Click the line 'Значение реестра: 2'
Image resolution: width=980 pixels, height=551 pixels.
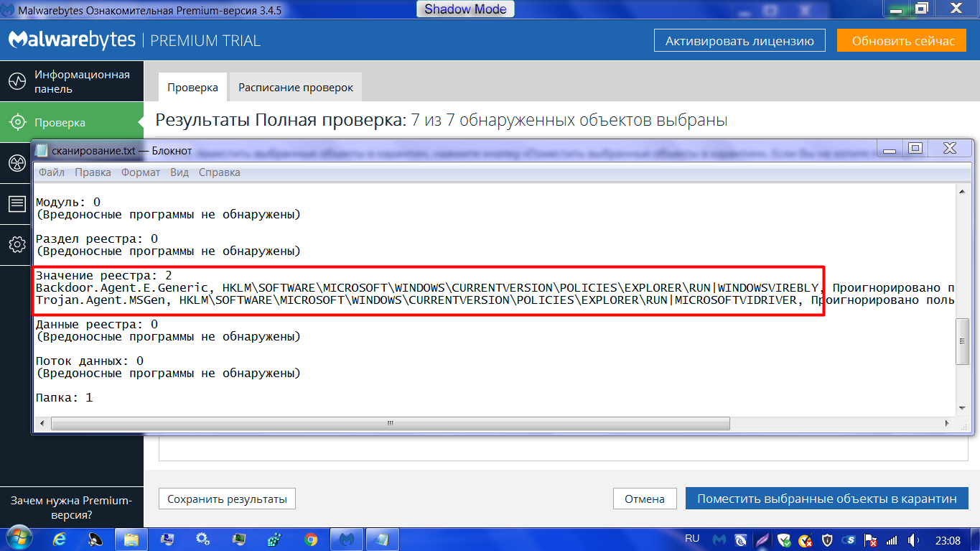(x=104, y=275)
